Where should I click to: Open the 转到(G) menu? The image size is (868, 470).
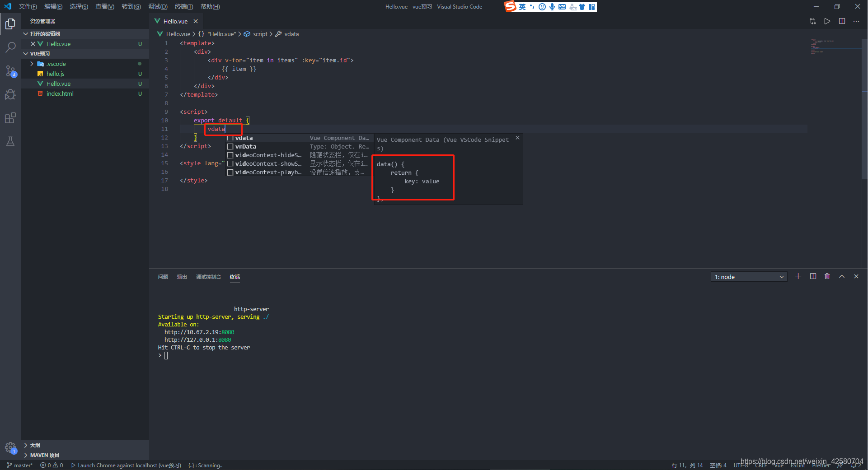click(x=131, y=6)
